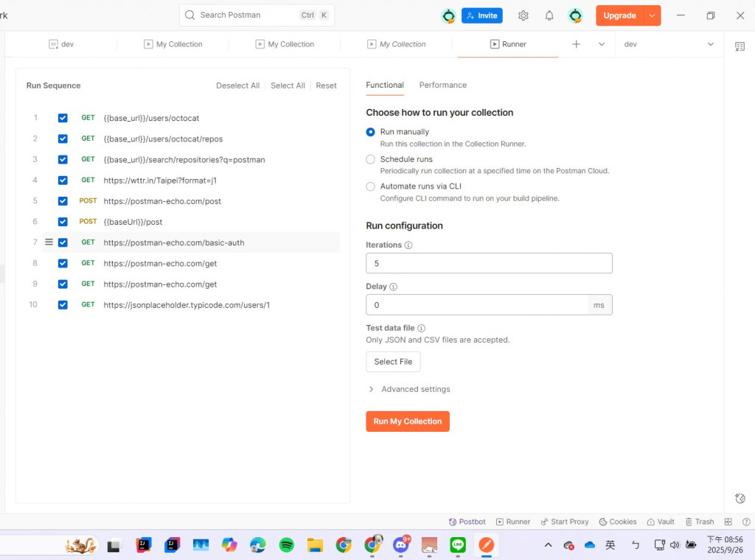This screenshot has width=755, height=560.
Task: Select the Runner tab
Action: (508, 44)
